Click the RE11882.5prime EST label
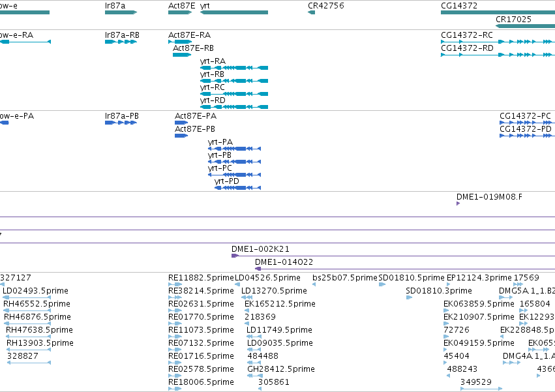The width and height of the screenshot is (555, 392). tap(201, 278)
